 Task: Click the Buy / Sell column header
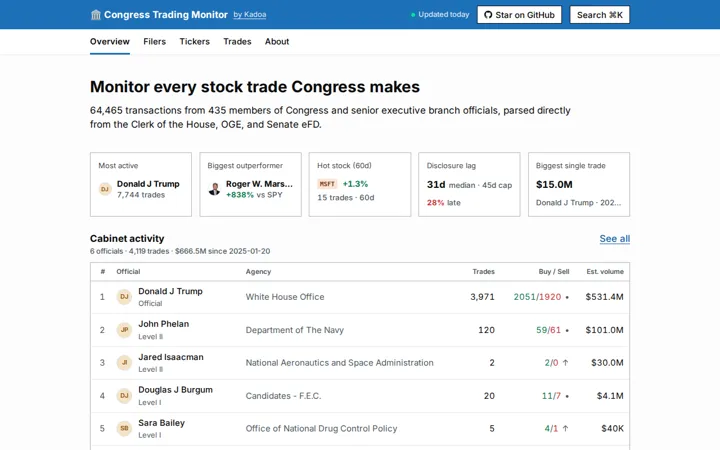point(554,271)
